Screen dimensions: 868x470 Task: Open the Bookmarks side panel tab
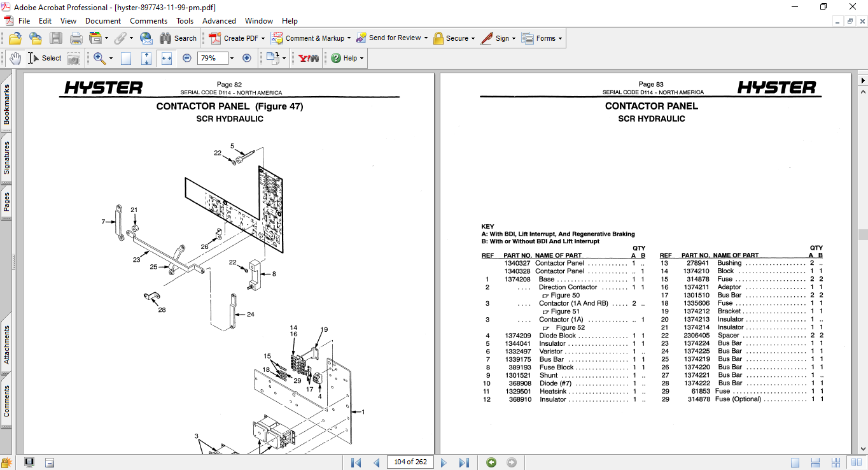point(6,104)
